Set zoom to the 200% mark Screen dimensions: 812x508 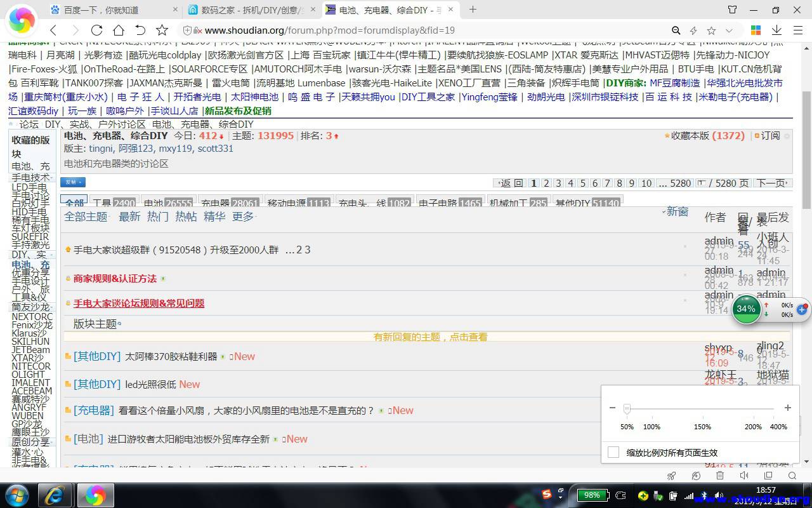coord(753,427)
